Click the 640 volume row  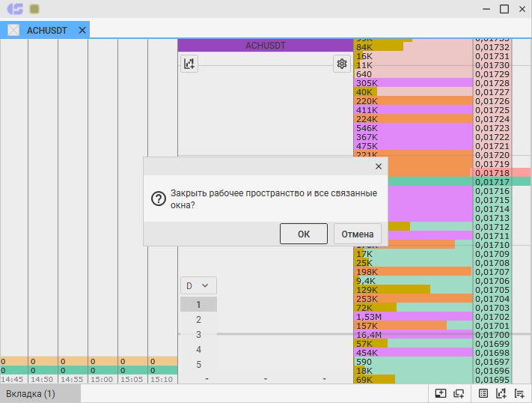coord(413,74)
